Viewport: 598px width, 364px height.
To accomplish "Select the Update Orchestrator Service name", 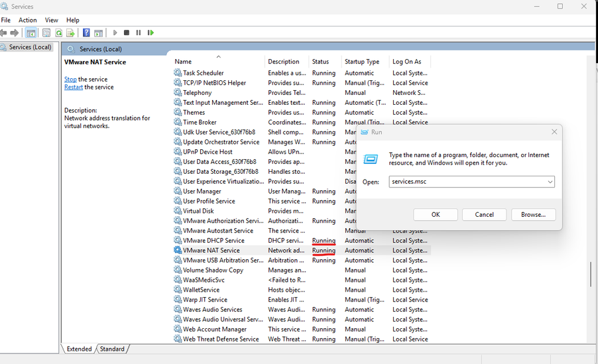I will pyautogui.click(x=221, y=142).
